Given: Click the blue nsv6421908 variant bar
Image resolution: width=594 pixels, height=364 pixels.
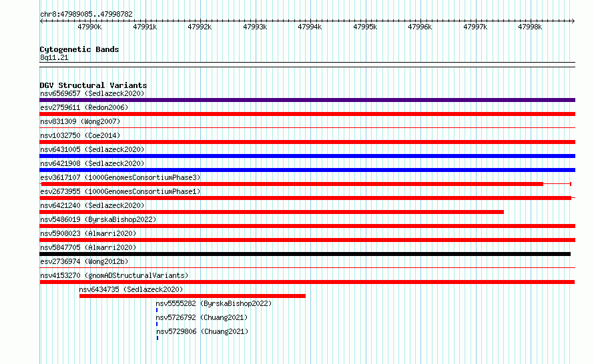Looking at the screenshot, I should [307, 170].
